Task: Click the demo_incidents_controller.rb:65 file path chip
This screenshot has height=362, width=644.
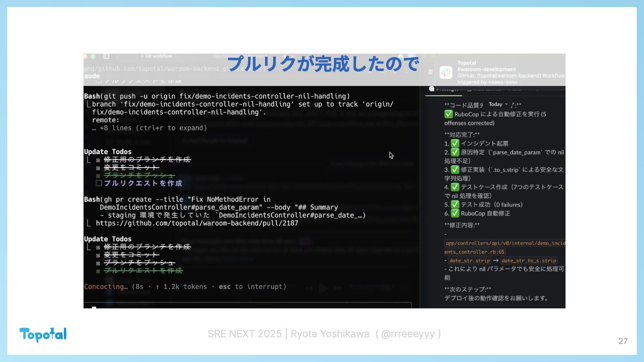Action: (505, 247)
